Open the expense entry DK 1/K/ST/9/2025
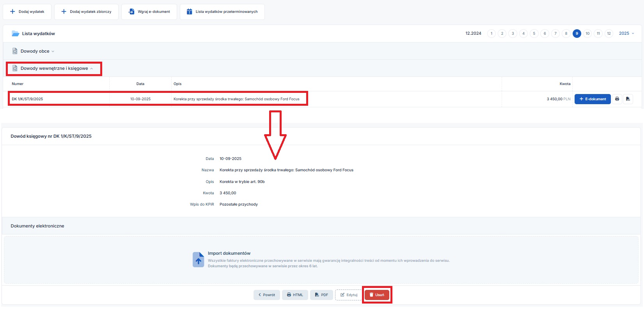The image size is (644, 309). point(27,99)
